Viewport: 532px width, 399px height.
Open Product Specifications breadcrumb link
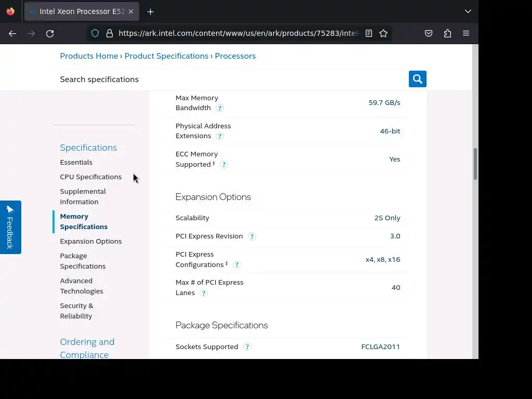(166, 56)
